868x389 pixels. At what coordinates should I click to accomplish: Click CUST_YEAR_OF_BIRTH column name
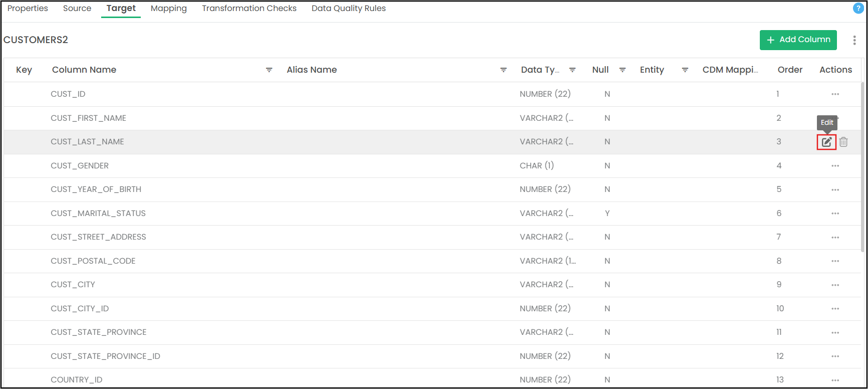coord(96,189)
